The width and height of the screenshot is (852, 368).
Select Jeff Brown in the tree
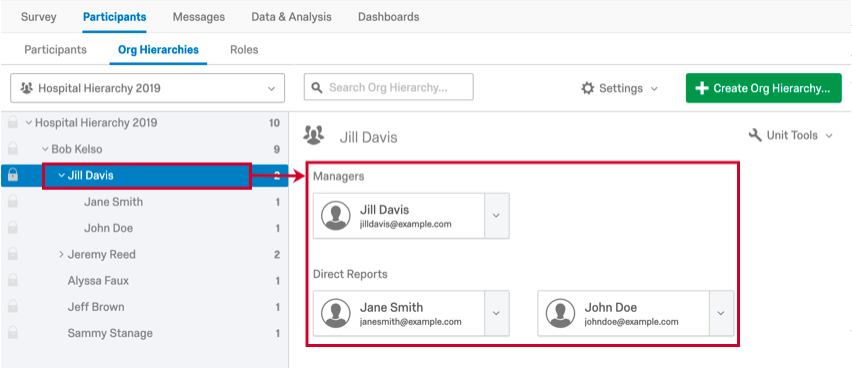tap(96, 307)
